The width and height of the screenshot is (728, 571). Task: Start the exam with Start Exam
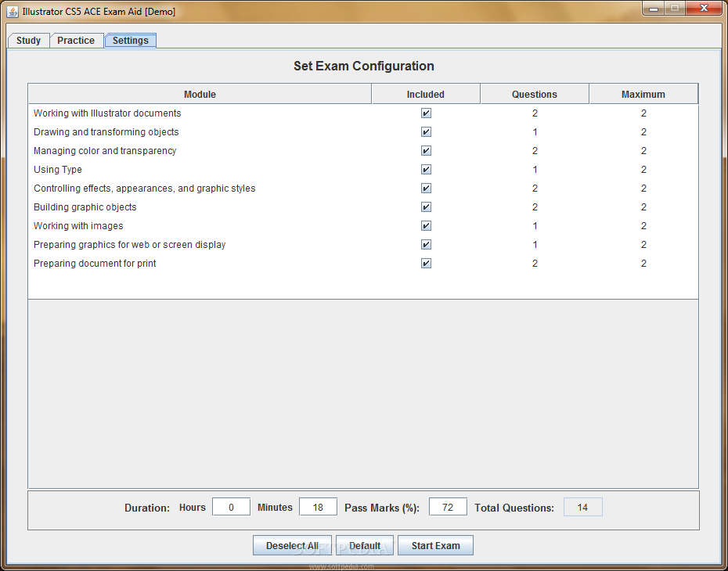pyautogui.click(x=435, y=545)
